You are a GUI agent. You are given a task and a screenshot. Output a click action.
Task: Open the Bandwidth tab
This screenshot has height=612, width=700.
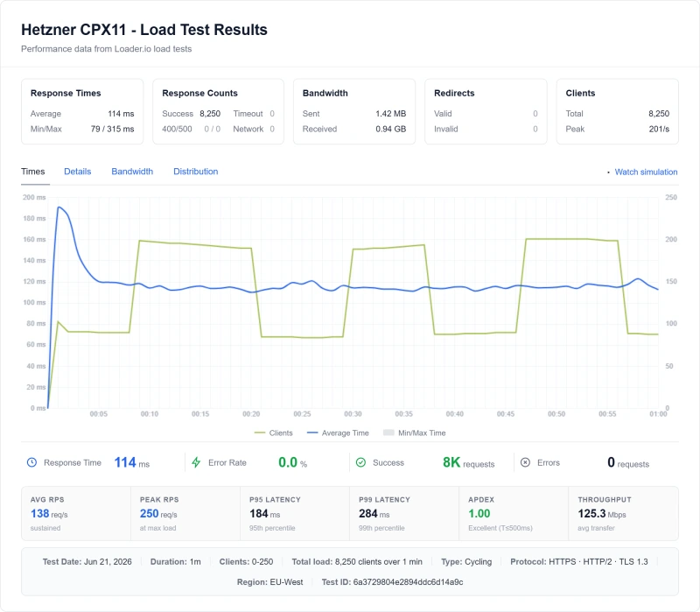pos(132,172)
